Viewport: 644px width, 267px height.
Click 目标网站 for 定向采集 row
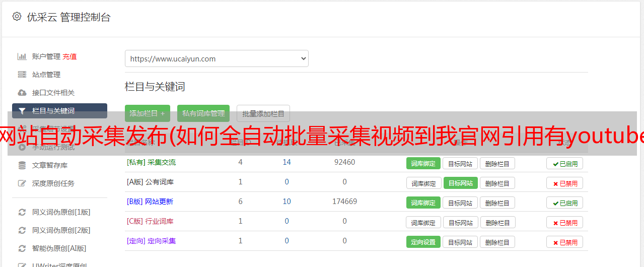pyautogui.click(x=460, y=242)
